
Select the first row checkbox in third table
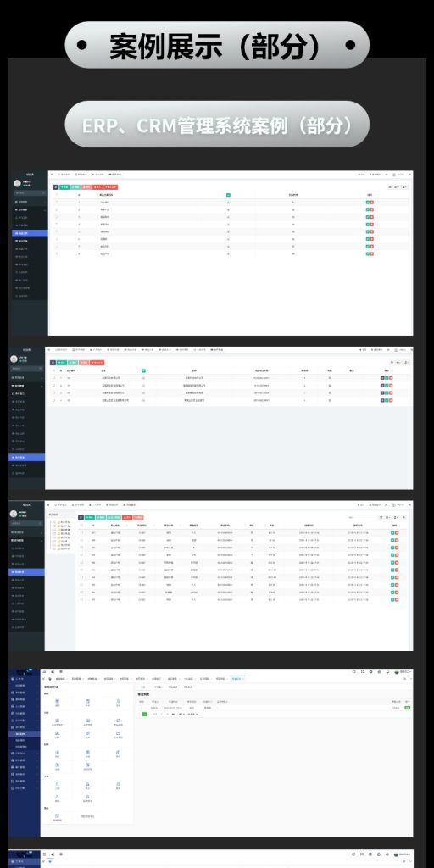click(82, 532)
